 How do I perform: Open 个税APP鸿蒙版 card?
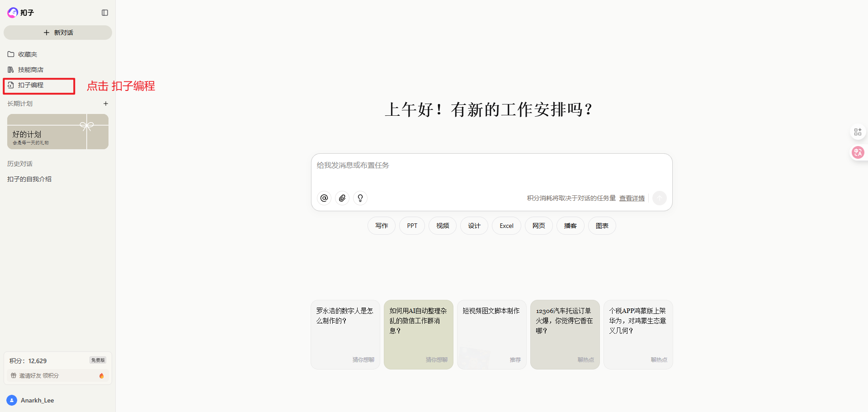pos(638,335)
